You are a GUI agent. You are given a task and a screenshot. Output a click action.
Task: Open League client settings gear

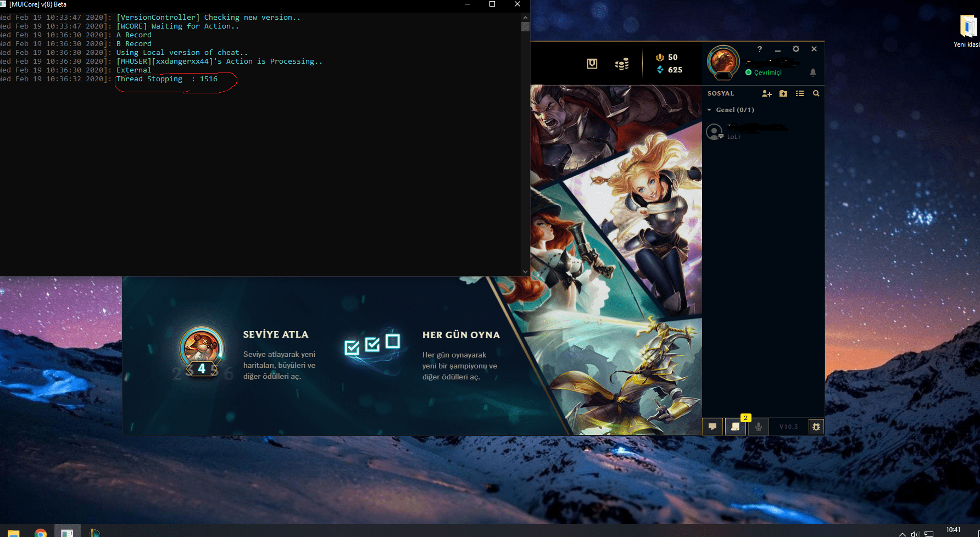pyautogui.click(x=796, y=49)
